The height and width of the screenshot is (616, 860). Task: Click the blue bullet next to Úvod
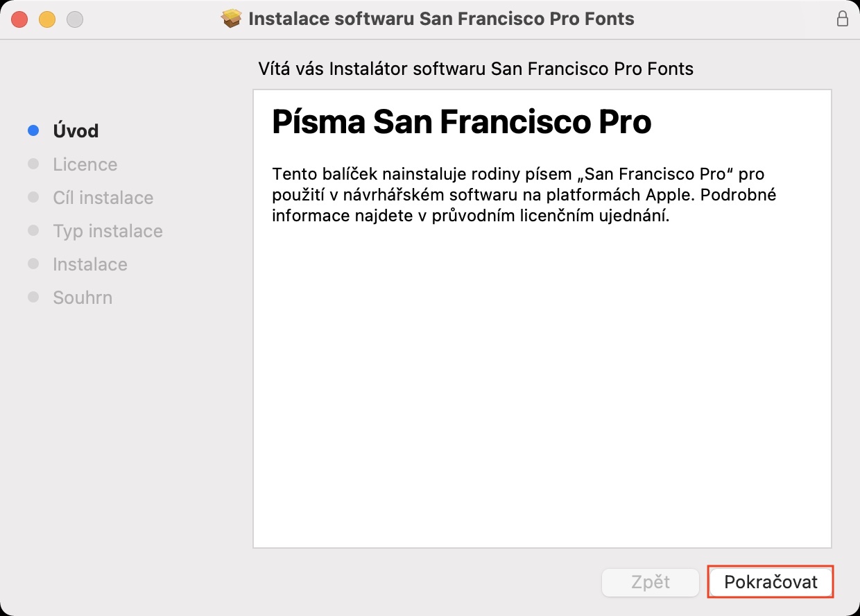click(x=33, y=130)
